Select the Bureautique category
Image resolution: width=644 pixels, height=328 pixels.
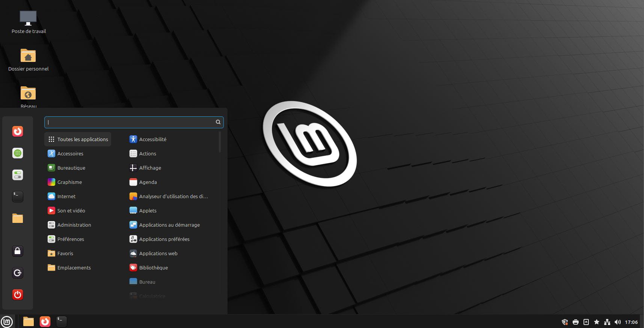(71, 168)
